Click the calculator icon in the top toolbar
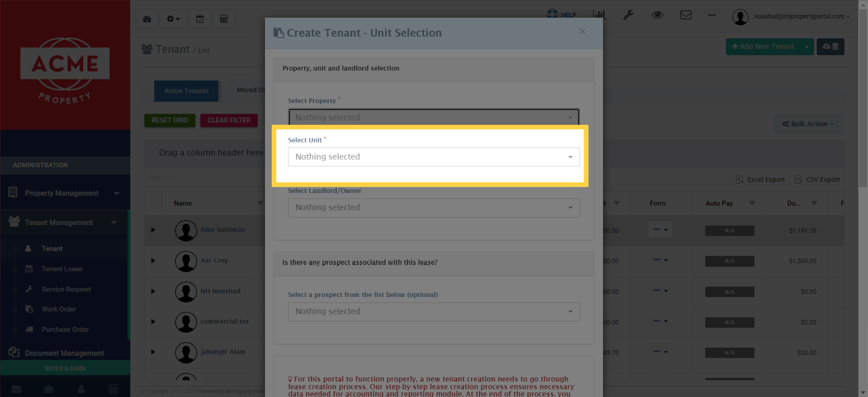 pos(224,19)
